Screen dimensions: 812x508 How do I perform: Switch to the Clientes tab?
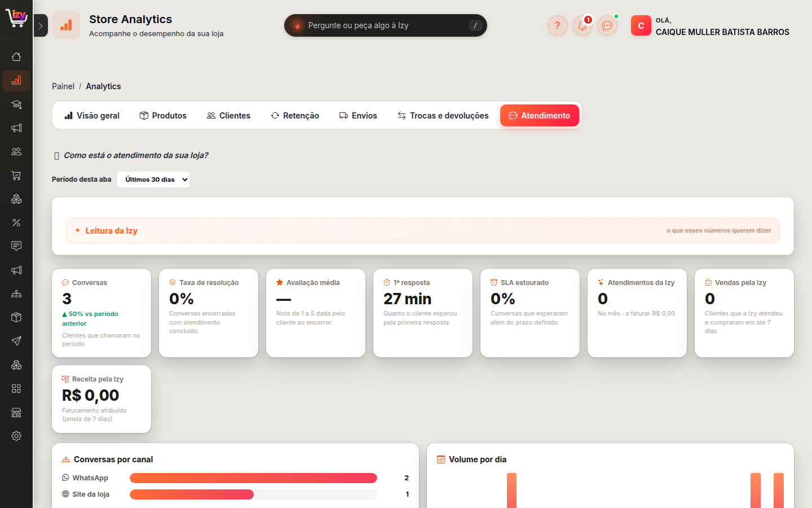(228, 116)
